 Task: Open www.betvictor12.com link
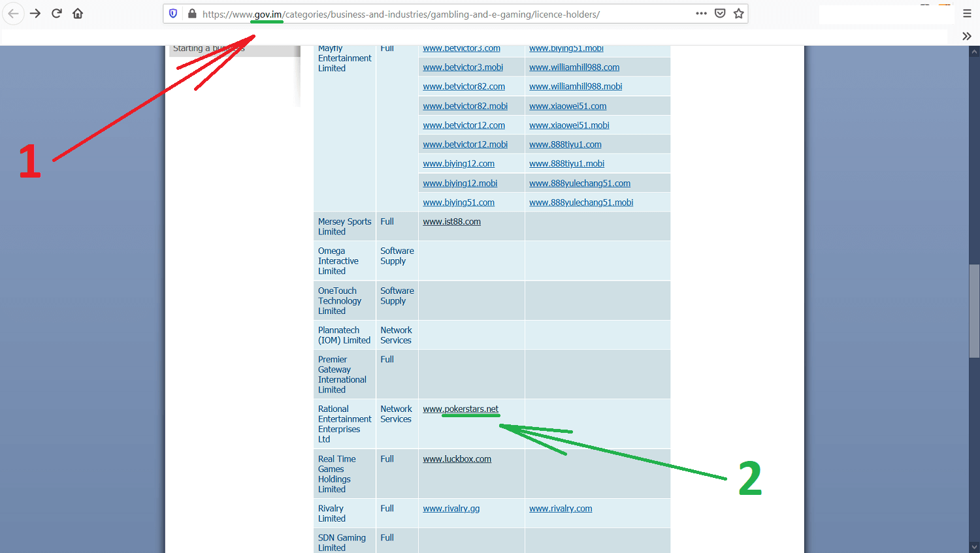coord(464,125)
